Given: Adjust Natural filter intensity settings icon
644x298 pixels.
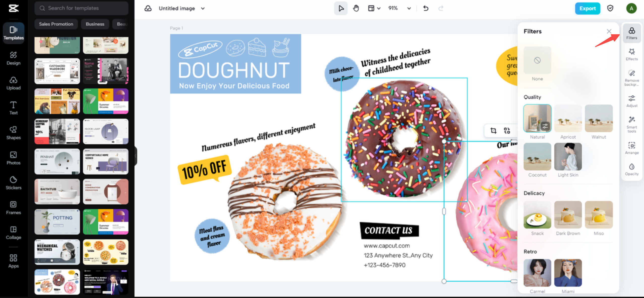Looking at the screenshot, I should (545, 126).
